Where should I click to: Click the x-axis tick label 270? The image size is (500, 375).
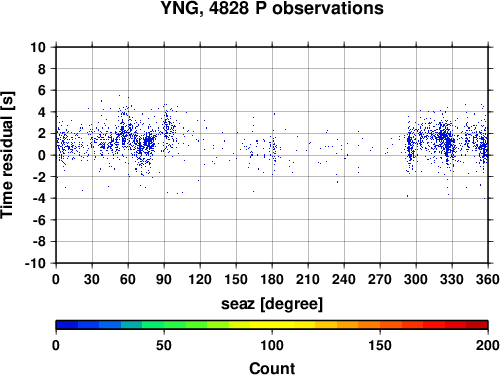point(380,279)
